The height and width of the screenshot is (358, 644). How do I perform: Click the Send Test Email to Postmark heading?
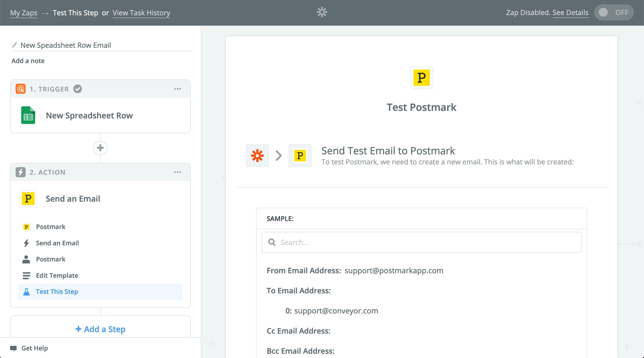pos(388,151)
